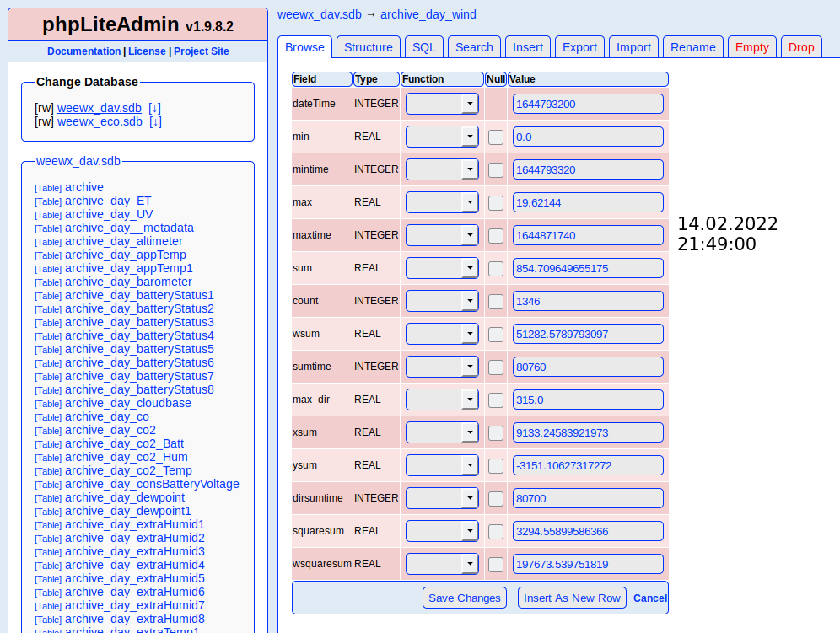Open the Documentation link
The height and width of the screenshot is (633, 840).
click(x=83, y=51)
